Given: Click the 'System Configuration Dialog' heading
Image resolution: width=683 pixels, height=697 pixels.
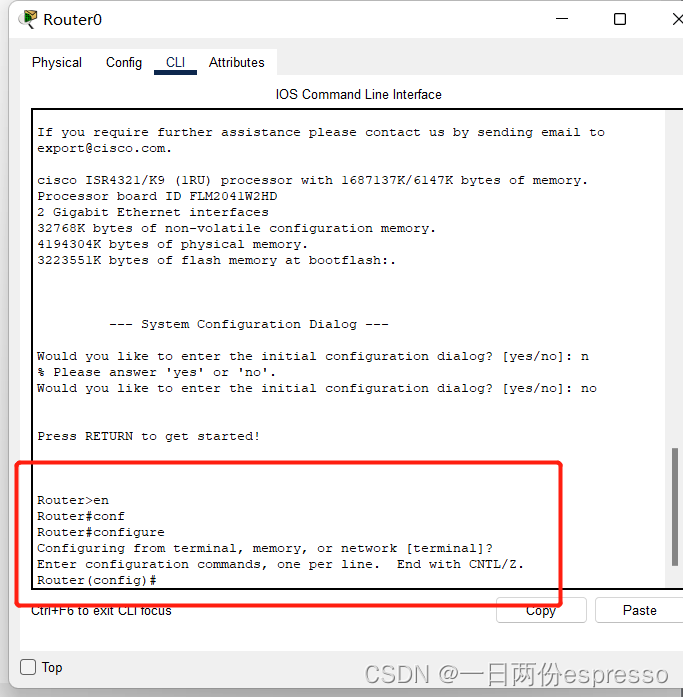Looking at the screenshot, I should (249, 324).
